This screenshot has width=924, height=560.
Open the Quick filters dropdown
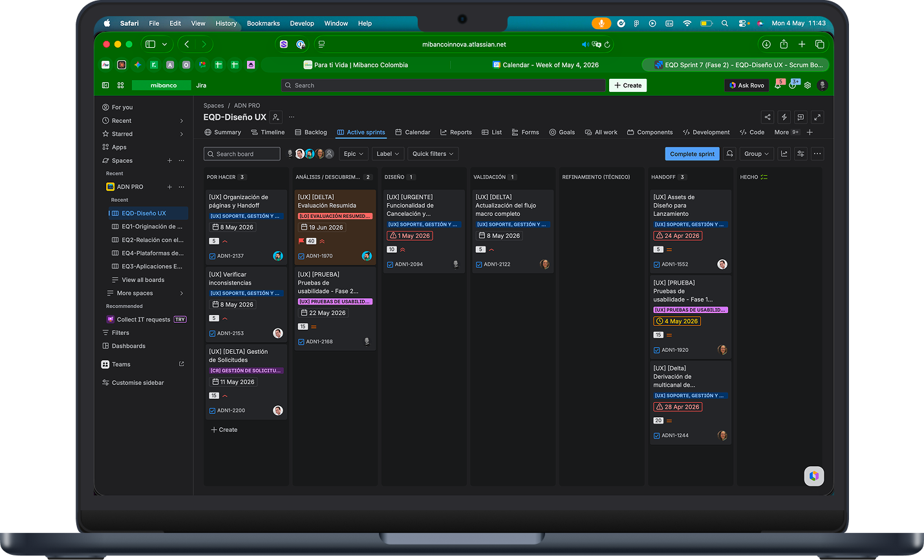tap(433, 154)
